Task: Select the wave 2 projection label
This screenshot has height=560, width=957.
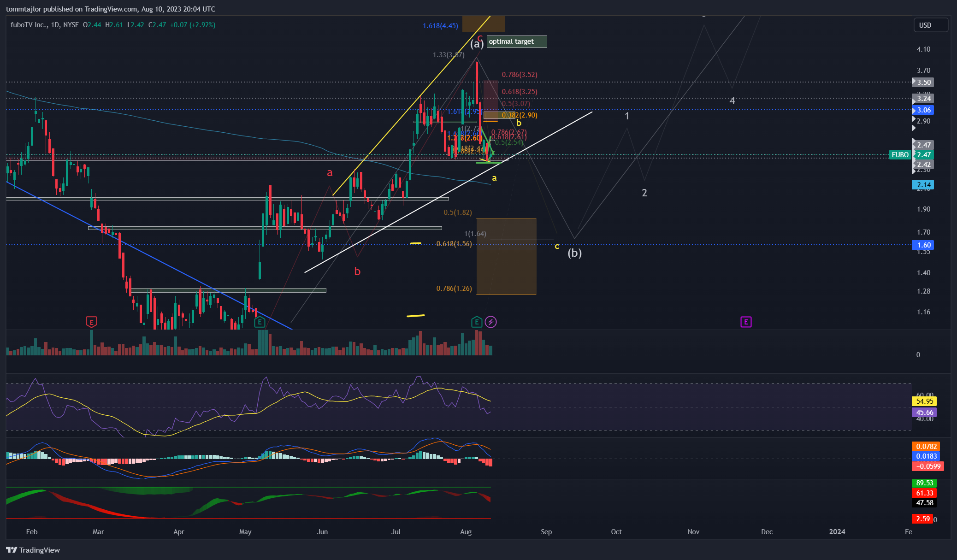Action: [644, 193]
